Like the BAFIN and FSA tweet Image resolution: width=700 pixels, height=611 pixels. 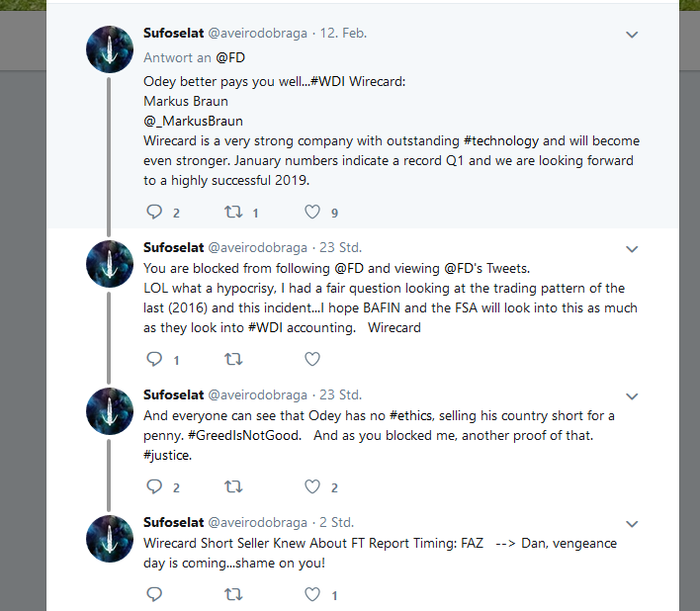[x=312, y=359]
